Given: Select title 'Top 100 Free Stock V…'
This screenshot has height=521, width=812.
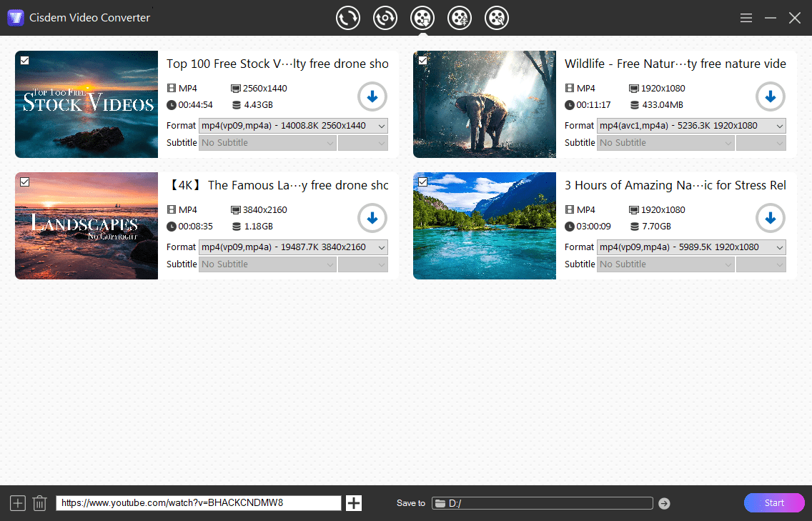Looking at the screenshot, I should point(277,64).
